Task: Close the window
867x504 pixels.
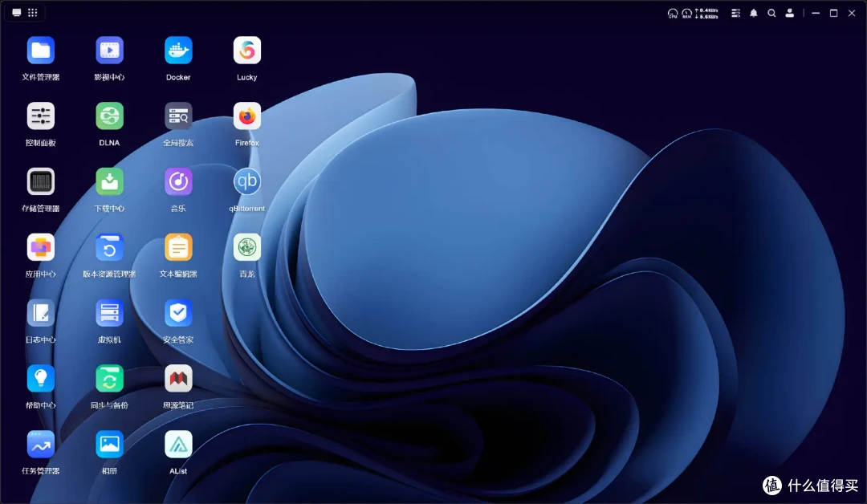Action: [x=852, y=14]
